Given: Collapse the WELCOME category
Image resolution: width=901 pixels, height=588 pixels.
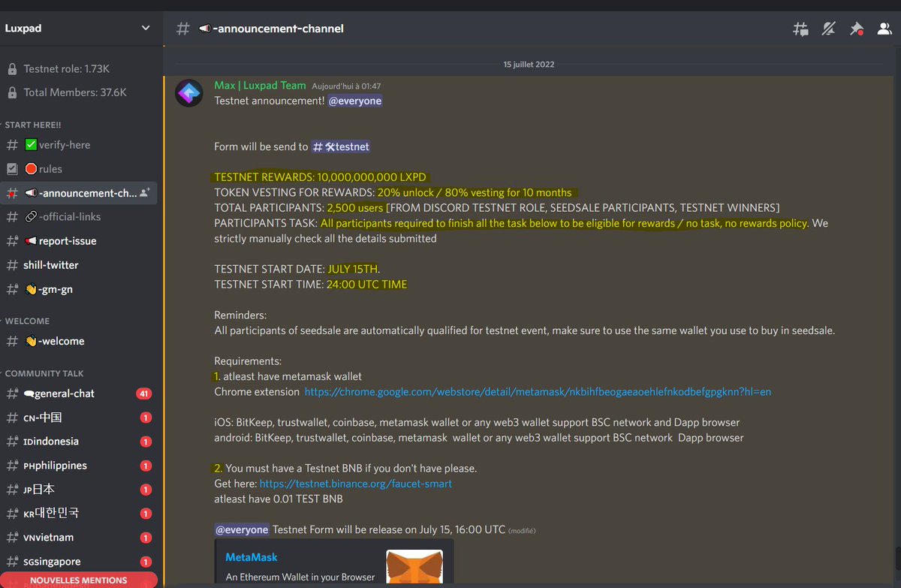Looking at the screenshot, I should (x=26, y=321).
